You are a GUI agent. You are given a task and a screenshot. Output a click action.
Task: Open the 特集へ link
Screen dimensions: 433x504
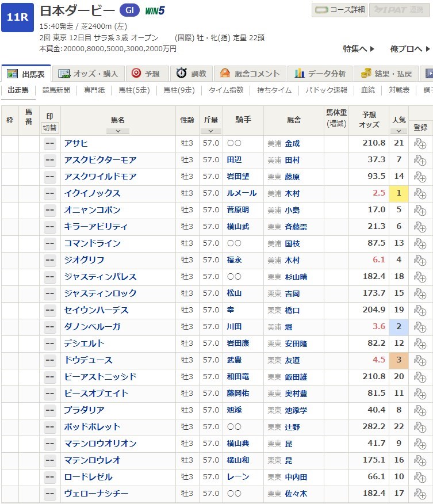(x=358, y=49)
